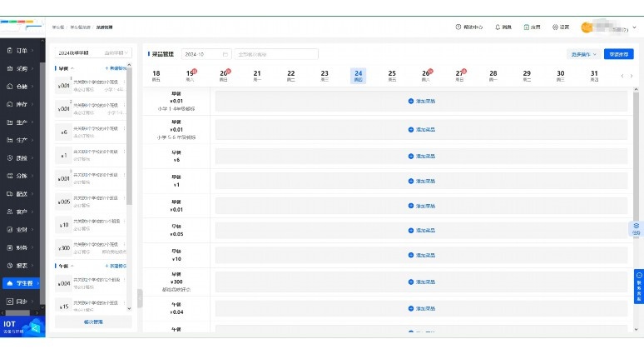
Task: Go to previous dates with left arrow
Action: click(622, 76)
